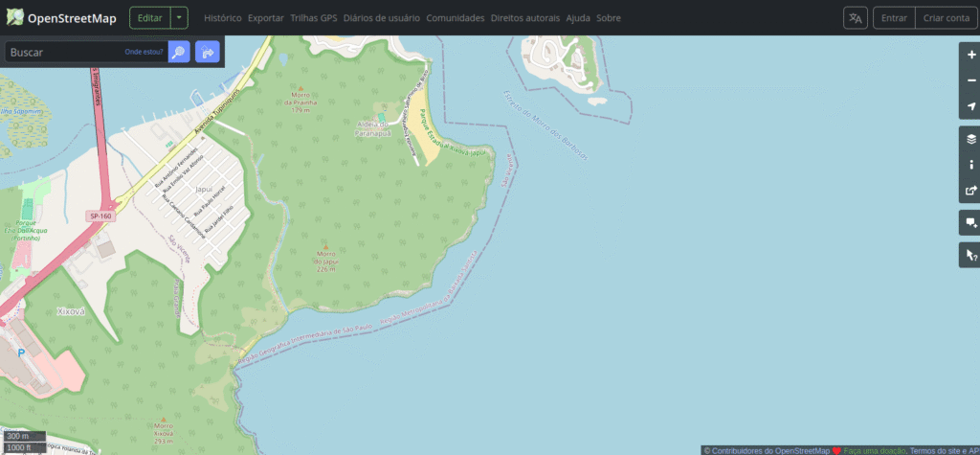Show my location on map
Screen dimensions: 980x455
tap(970, 107)
